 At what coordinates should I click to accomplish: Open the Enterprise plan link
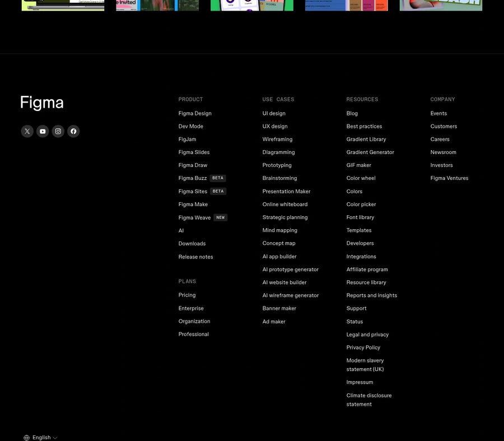point(191,308)
